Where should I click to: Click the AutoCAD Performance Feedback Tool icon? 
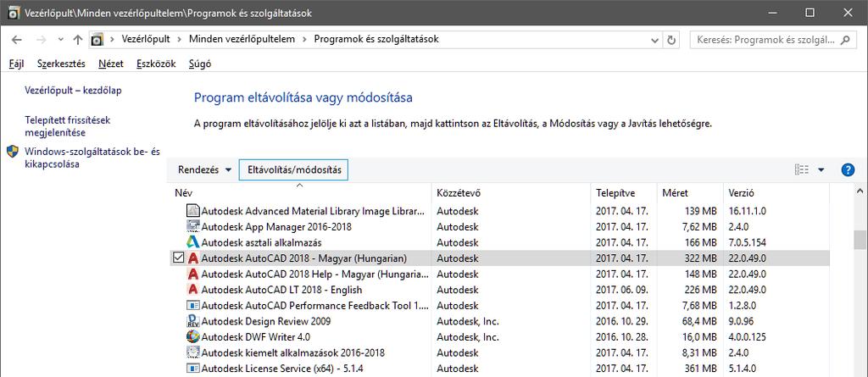pyautogui.click(x=192, y=305)
